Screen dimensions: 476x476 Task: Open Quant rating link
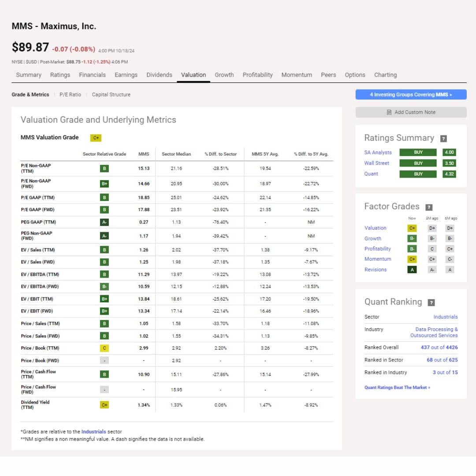click(371, 174)
